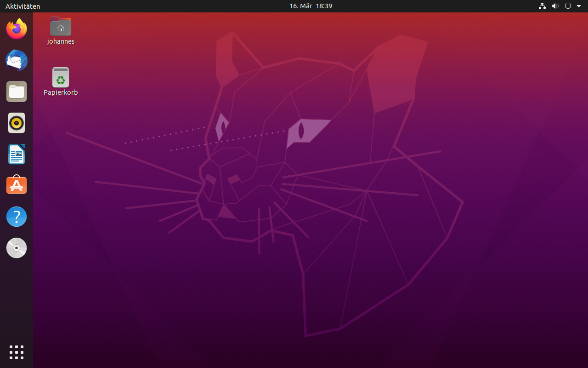Expand the system menu arrow
This screenshot has height=368, width=588.
[578, 6]
